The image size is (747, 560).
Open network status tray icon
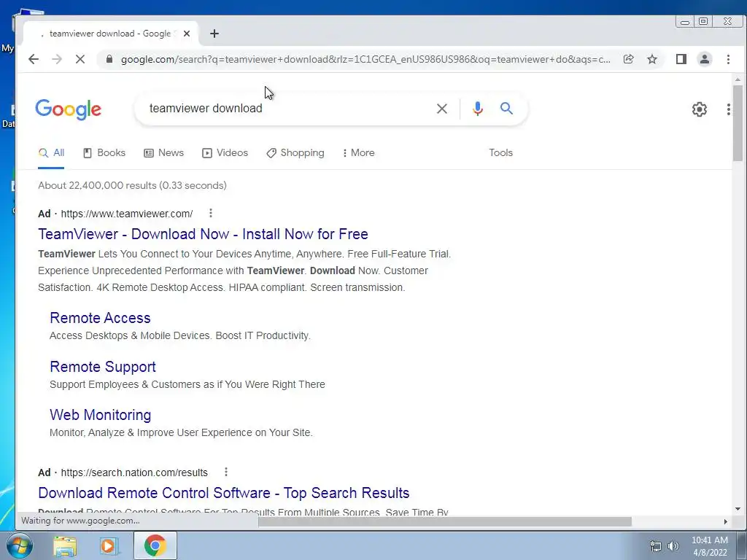click(x=656, y=546)
